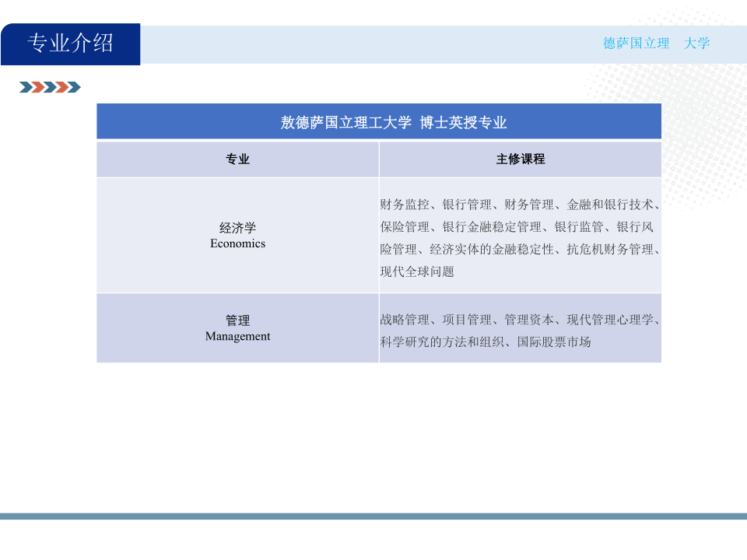Click the course 国际股票市场
This screenshot has height=560, width=747.
pos(554,342)
